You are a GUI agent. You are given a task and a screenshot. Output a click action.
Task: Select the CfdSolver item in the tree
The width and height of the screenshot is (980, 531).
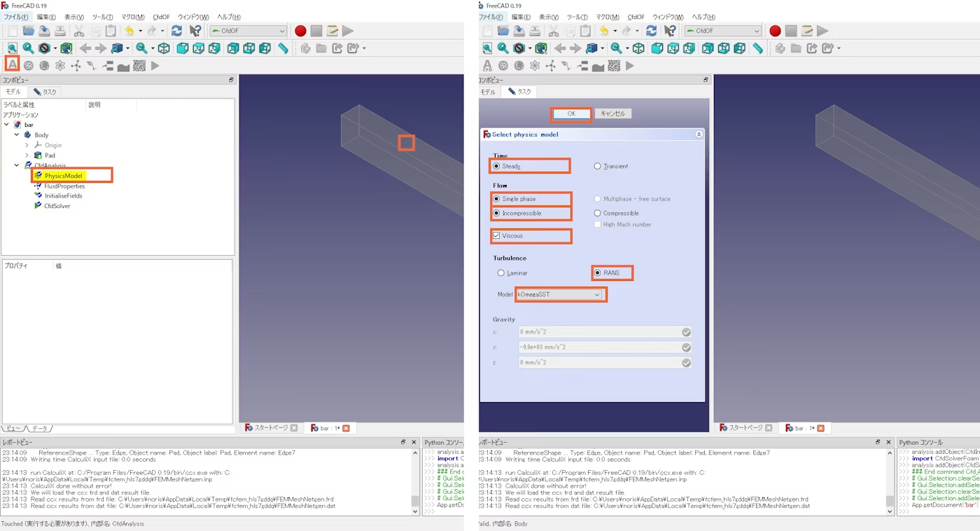click(57, 206)
